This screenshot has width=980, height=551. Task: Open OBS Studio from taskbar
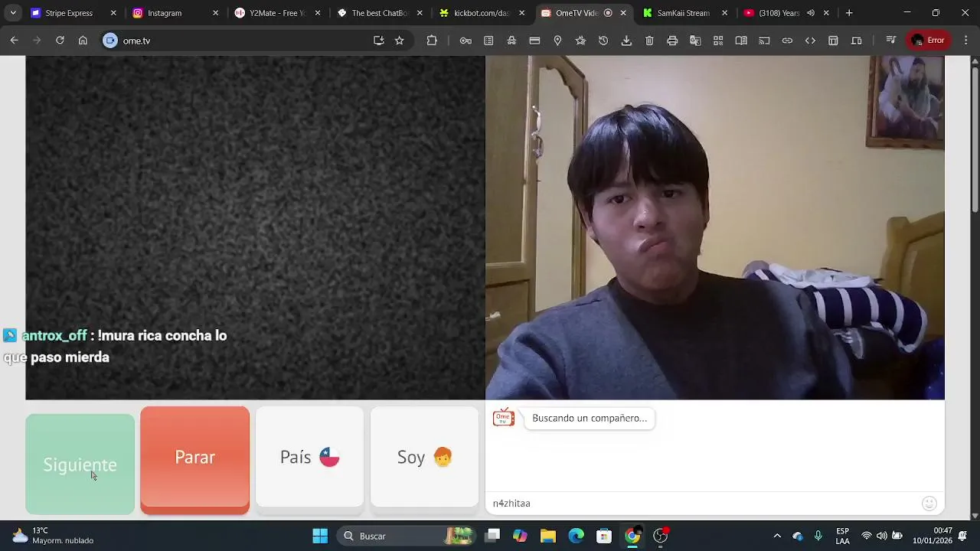[x=660, y=536]
